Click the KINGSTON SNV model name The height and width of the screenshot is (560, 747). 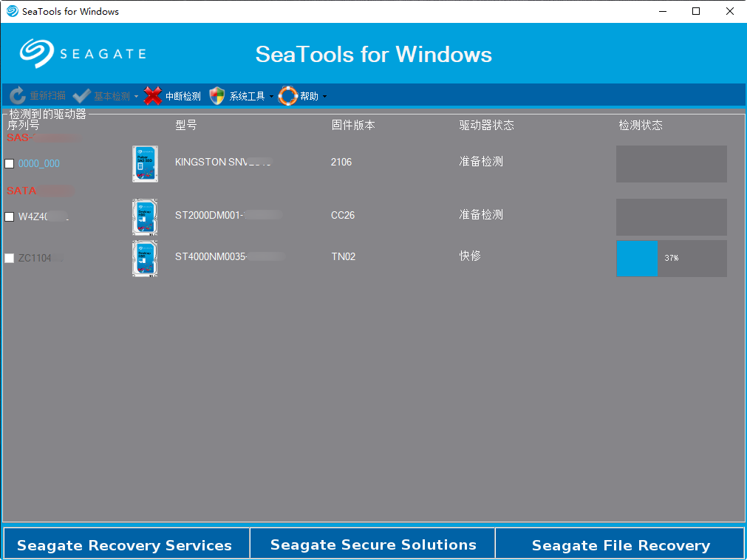223,162
